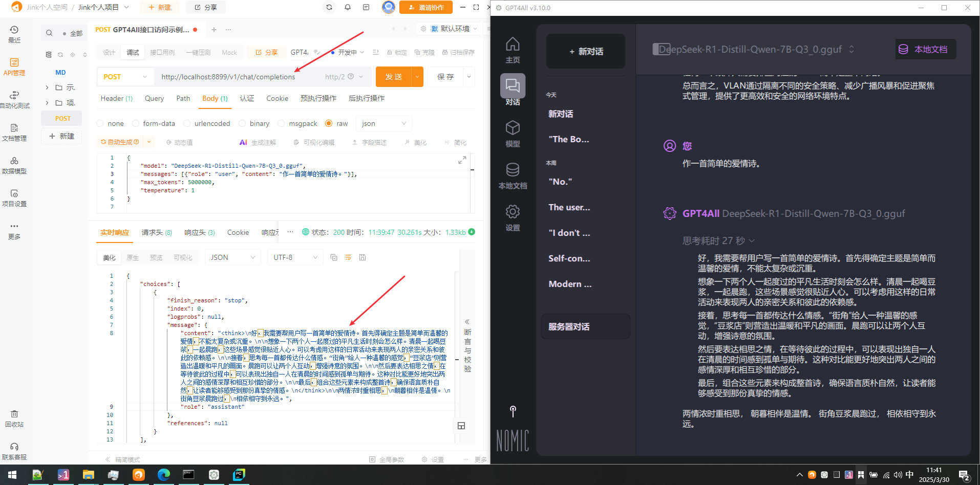This screenshot has width=980, height=485.
Task: Open the dropdown arrow beside 发送
Action: point(418,77)
